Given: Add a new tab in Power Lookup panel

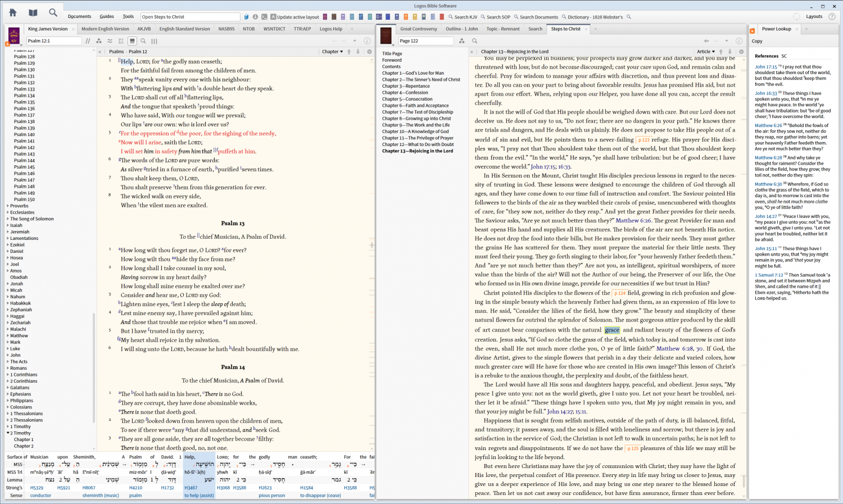Looking at the screenshot, I should tap(806, 29).
